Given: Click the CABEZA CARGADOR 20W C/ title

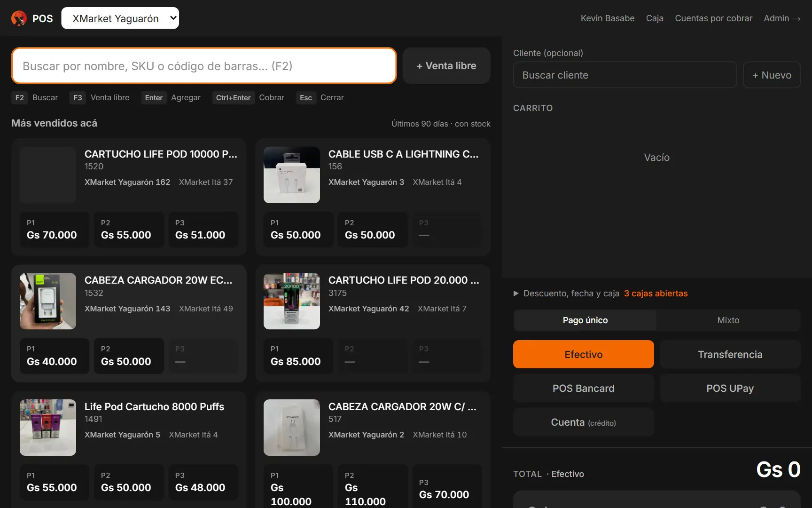Looking at the screenshot, I should click(x=402, y=406).
